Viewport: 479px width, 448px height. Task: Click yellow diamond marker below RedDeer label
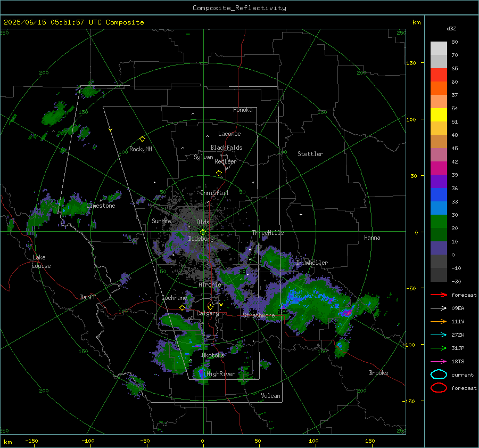coord(219,173)
